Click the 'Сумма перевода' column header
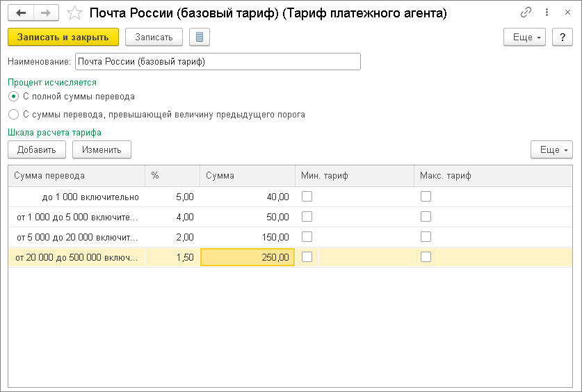The width and height of the screenshot is (582, 392). pyautogui.click(x=76, y=176)
